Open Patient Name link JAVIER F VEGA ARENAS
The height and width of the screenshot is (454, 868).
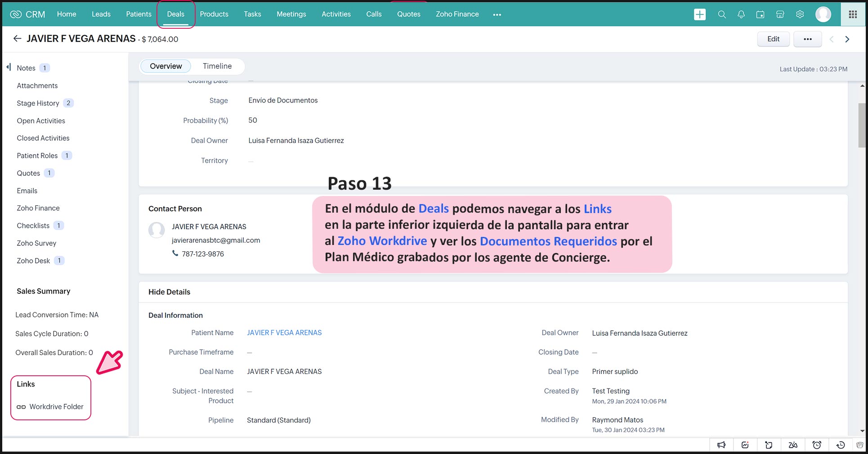(x=284, y=333)
